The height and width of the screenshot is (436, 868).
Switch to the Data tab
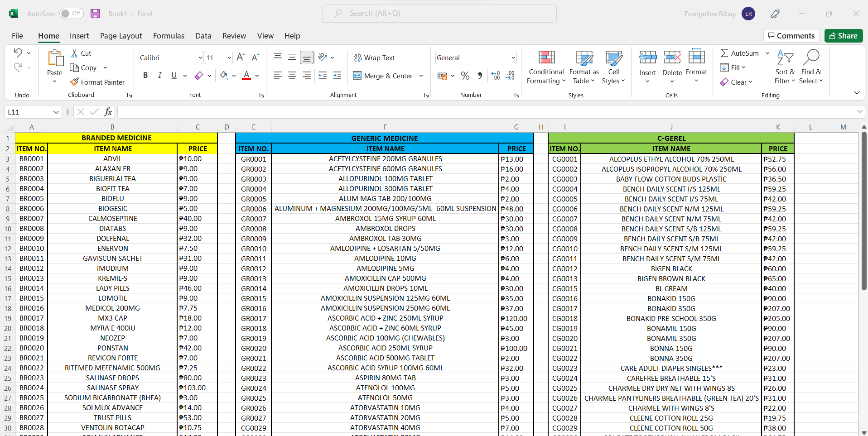(203, 36)
